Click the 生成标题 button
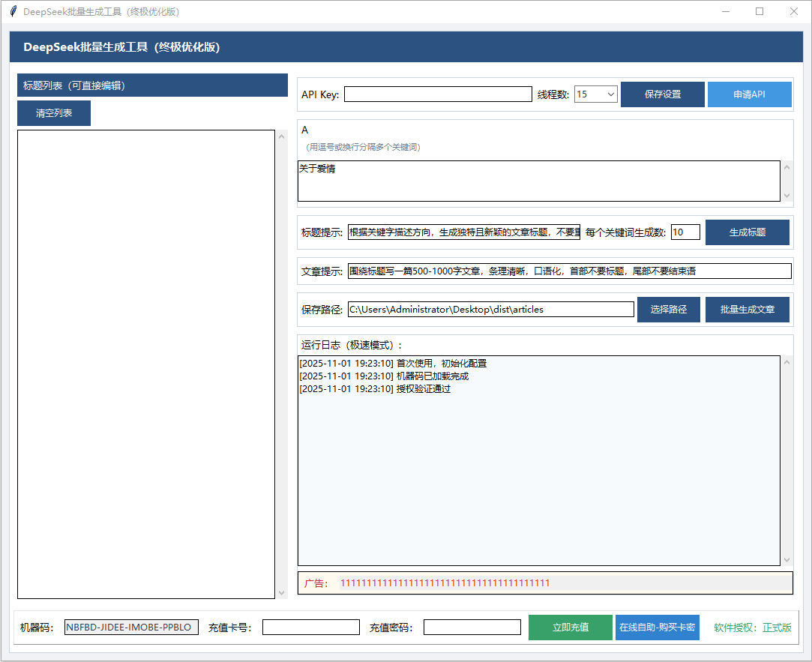 point(747,232)
